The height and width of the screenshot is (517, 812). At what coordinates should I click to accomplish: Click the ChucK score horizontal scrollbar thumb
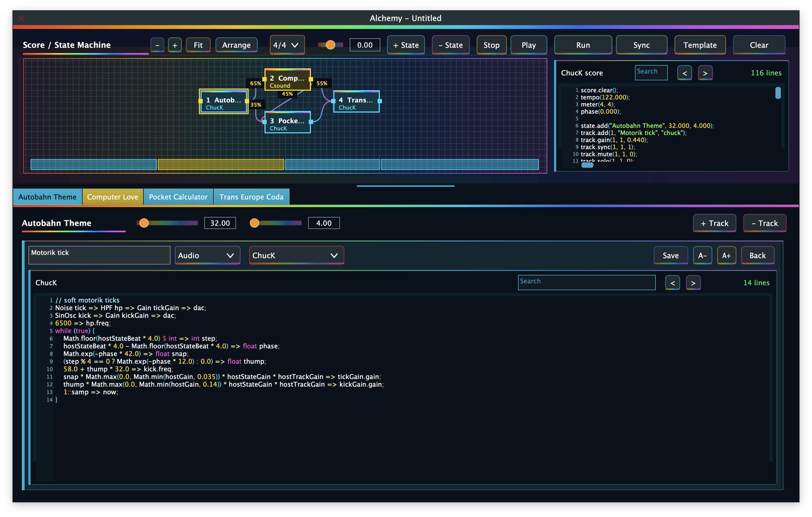[587, 165]
